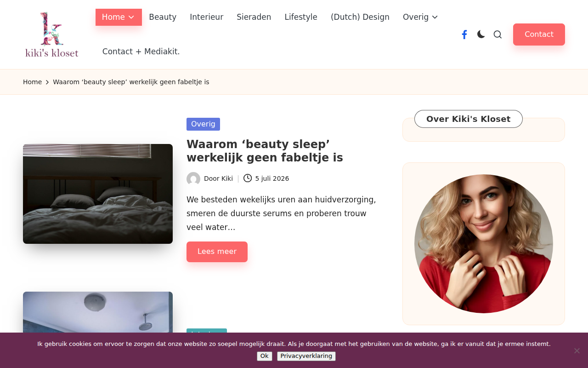
Task: Click the clock icon next to the date
Action: click(x=248, y=178)
